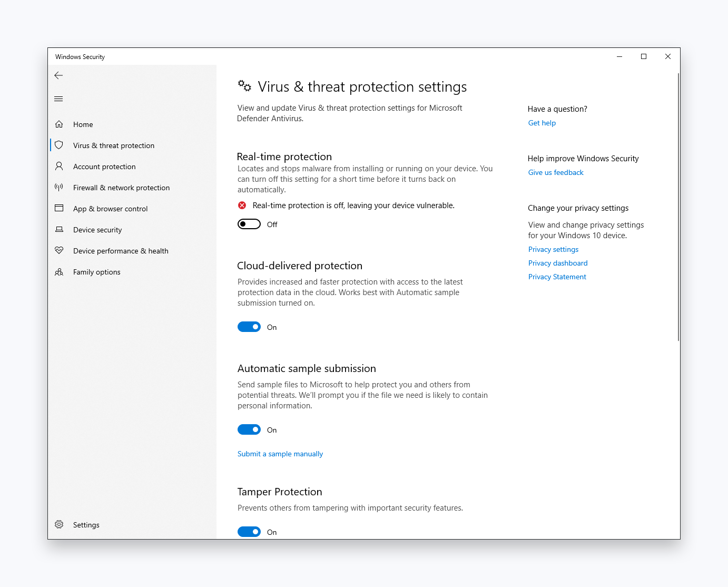
Task: Disable Cloud-delivered protection toggle
Action: pos(249,327)
